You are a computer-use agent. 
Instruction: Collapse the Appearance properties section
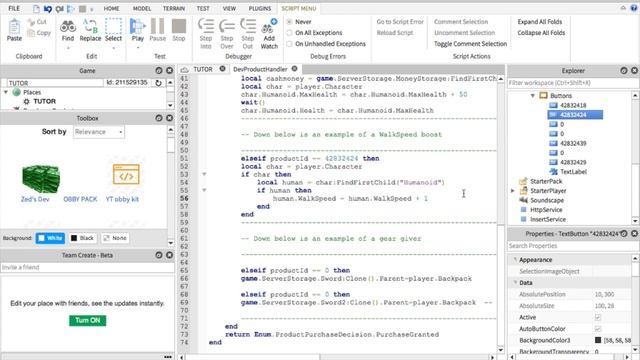tap(515, 260)
